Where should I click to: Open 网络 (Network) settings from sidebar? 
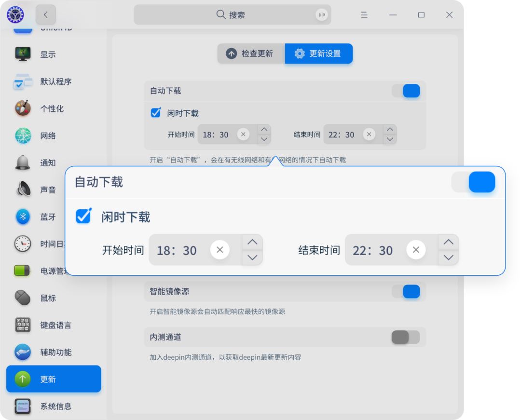click(x=23, y=136)
